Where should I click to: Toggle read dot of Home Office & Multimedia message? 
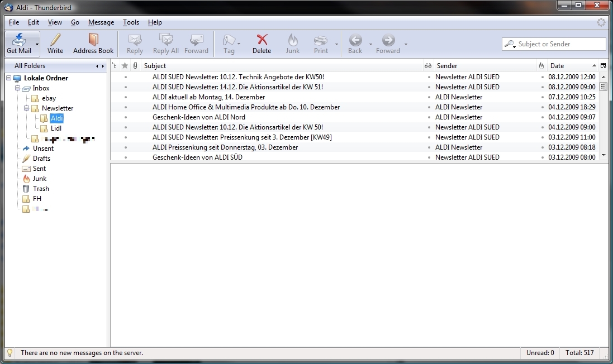click(x=429, y=107)
